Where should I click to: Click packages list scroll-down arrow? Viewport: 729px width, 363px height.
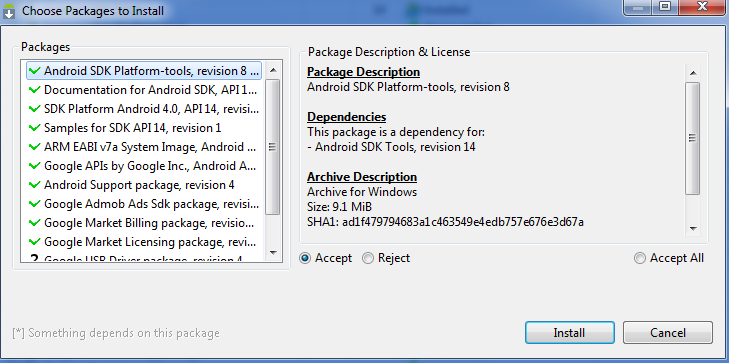point(273,253)
